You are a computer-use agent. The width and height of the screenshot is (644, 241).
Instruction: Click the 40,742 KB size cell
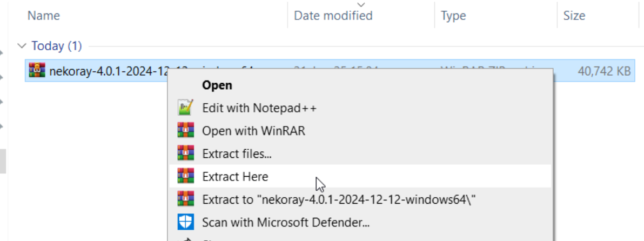click(604, 71)
